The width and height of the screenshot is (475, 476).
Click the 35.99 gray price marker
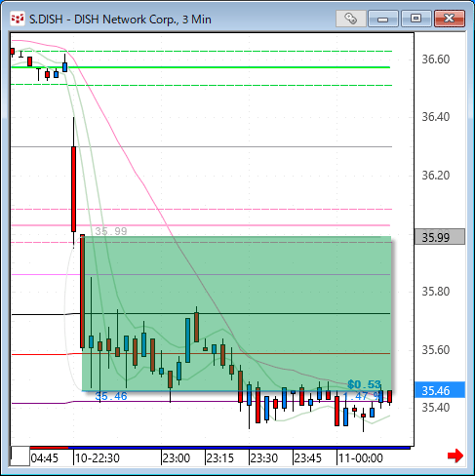point(440,237)
